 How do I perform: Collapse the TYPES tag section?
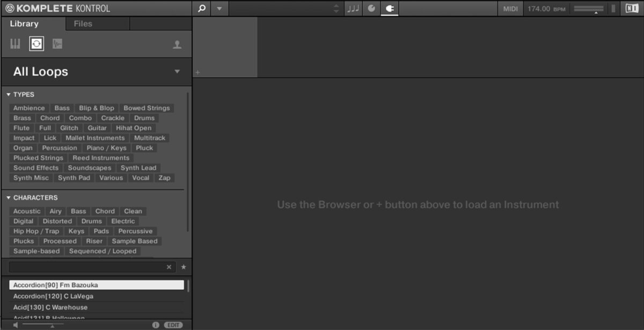20,94
